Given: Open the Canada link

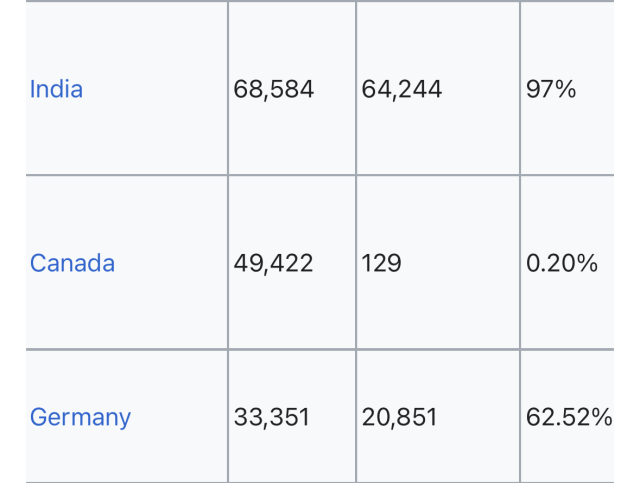Looking at the screenshot, I should pyautogui.click(x=72, y=264).
